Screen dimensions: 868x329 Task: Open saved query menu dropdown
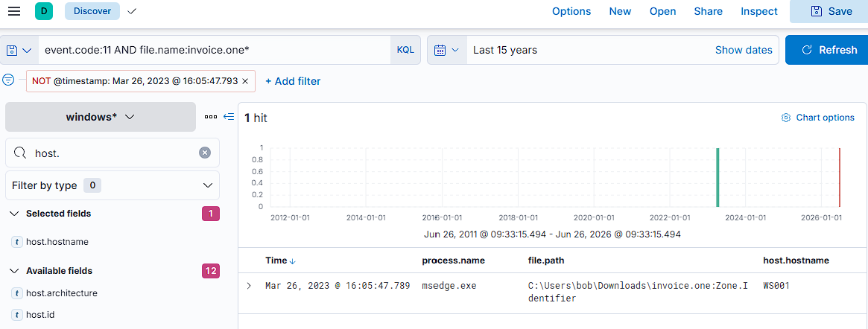coord(19,51)
